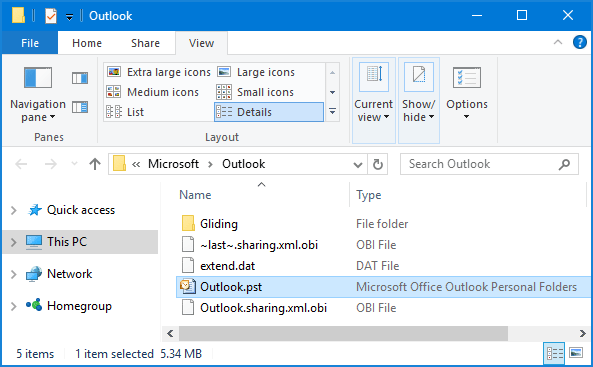Go up one folder level

pos(95,164)
